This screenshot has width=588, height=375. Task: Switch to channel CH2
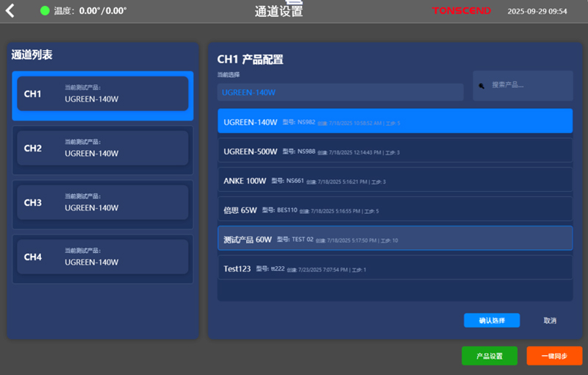click(102, 149)
